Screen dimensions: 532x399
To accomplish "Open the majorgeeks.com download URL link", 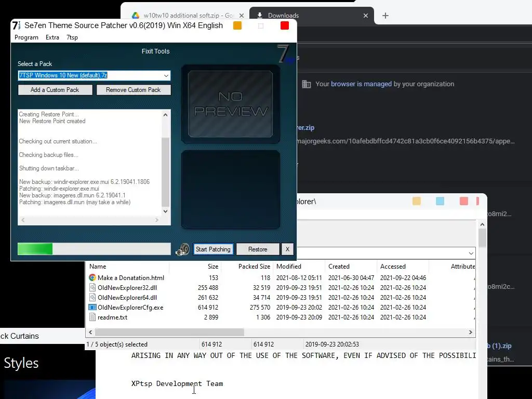I will pyautogui.click(x=406, y=141).
